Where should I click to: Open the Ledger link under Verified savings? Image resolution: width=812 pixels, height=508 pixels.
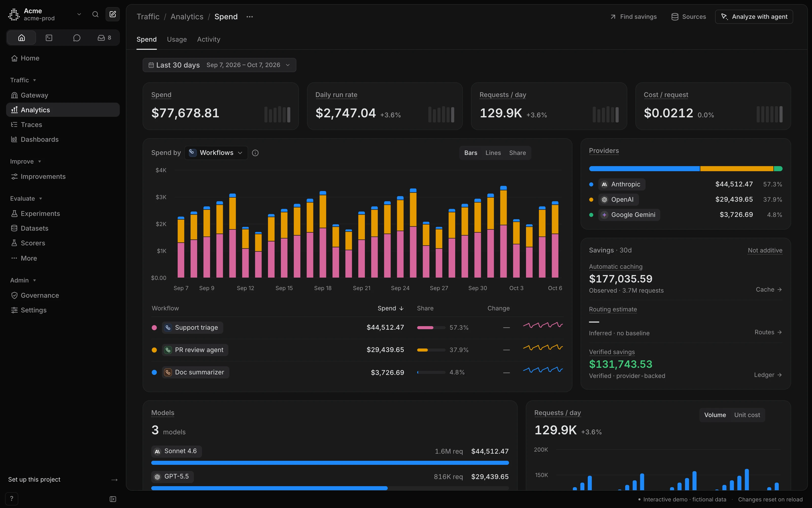click(768, 375)
